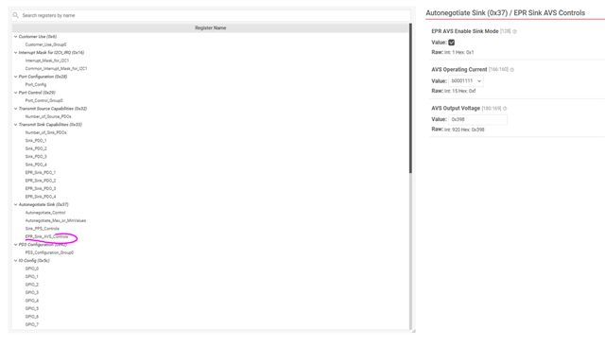Image resolution: width=605 pixels, height=364 pixels.
Task: Click the AVS Output Voltage value field
Action: point(478,120)
